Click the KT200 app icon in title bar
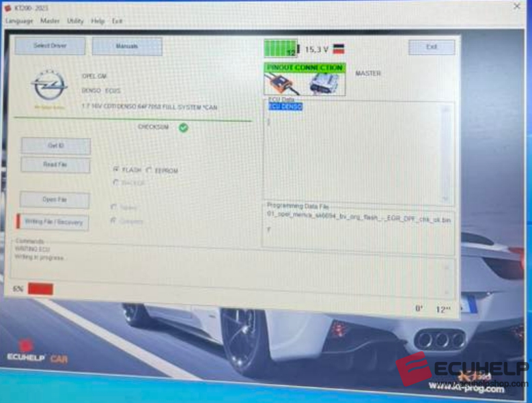 pyautogui.click(x=8, y=8)
